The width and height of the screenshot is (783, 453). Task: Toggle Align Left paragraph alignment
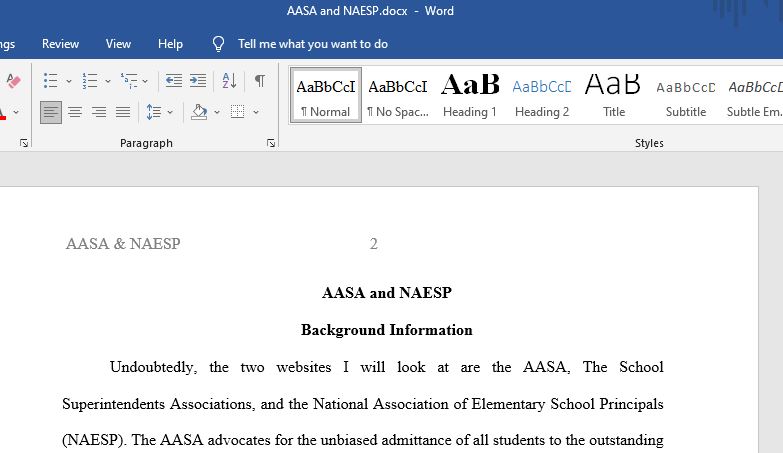pyautogui.click(x=51, y=112)
